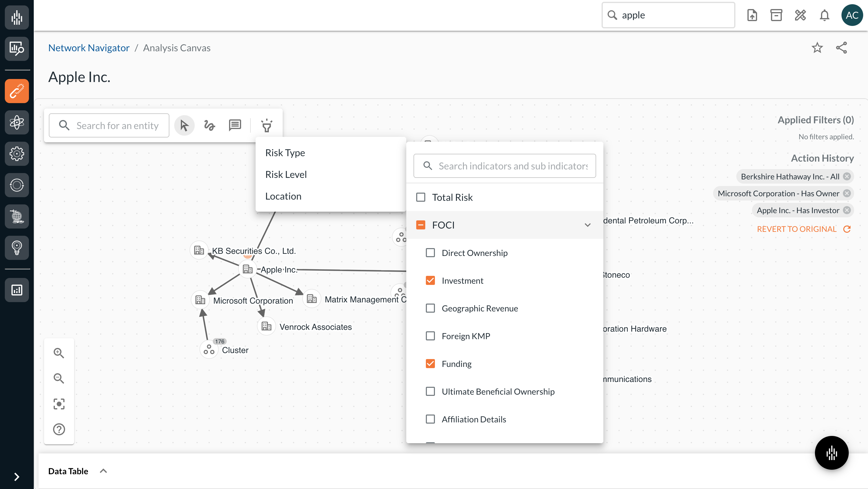Viewport: 868px width, 489px height.
Task: Uncheck the Funding checkbox
Action: pos(430,364)
